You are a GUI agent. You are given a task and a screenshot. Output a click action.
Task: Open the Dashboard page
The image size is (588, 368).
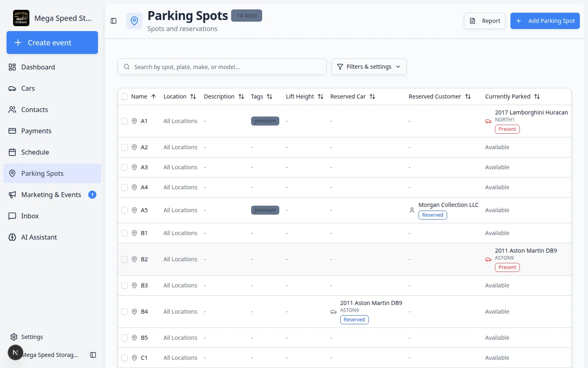52,67
